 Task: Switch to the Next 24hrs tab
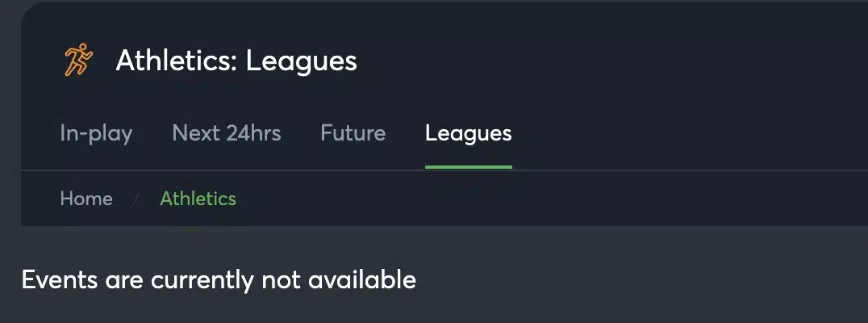point(227,133)
